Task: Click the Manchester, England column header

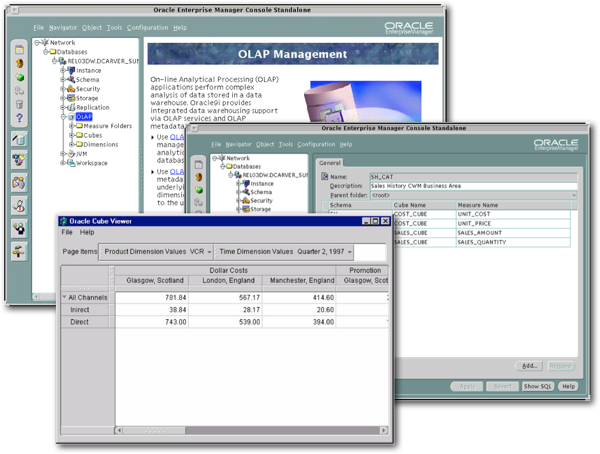Action: (x=299, y=281)
